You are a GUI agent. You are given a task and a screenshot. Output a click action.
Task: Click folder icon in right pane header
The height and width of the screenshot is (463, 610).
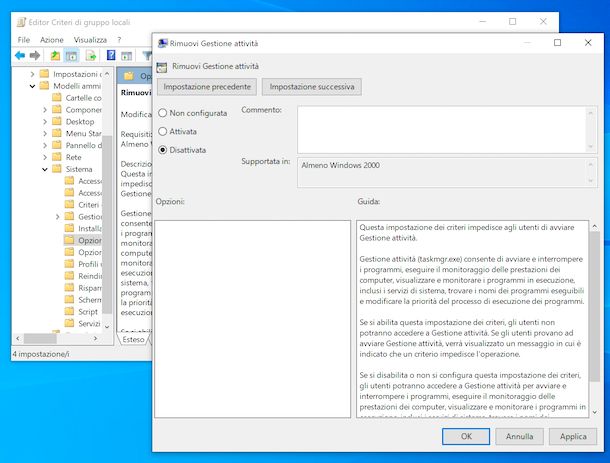click(129, 76)
